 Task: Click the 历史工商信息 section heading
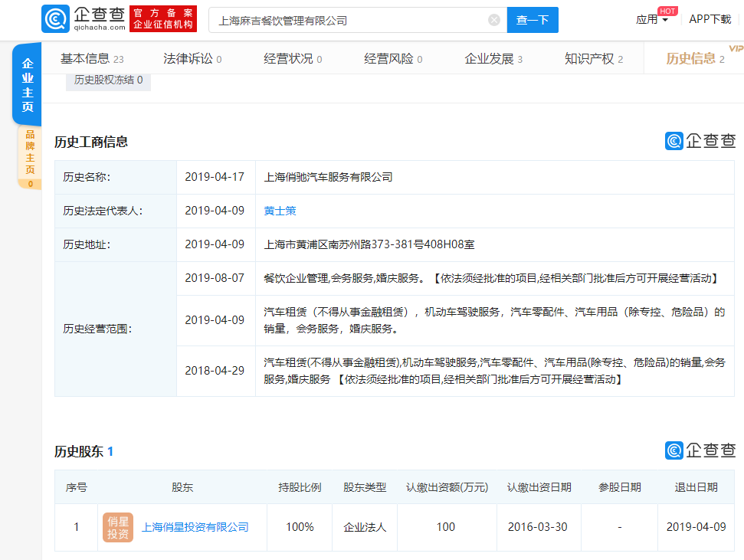[x=91, y=142]
